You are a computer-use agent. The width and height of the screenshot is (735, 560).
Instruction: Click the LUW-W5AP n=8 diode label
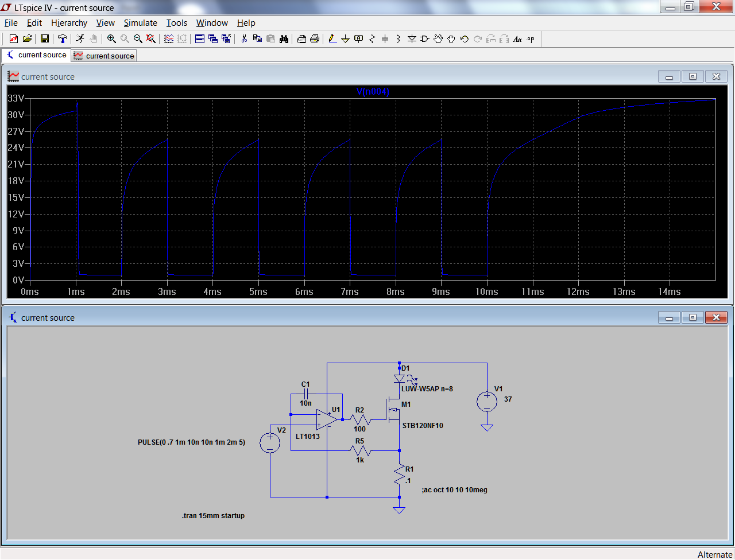[427, 389]
